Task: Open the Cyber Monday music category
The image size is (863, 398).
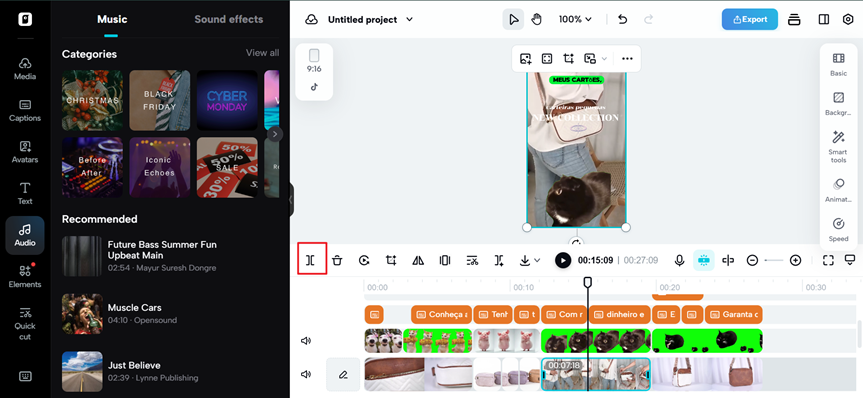Action: click(x=227, y=100)
